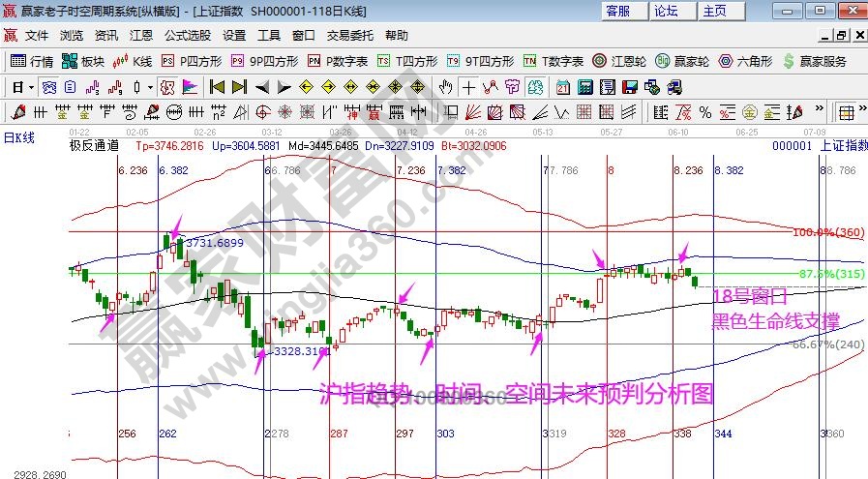Click the 客服 button in title bar

coord(617,11)
